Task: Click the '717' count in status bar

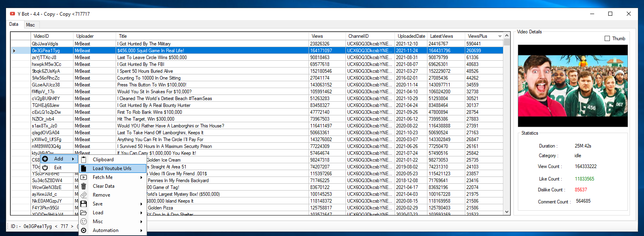Action: pyautogui.click(x=64, y=226)
